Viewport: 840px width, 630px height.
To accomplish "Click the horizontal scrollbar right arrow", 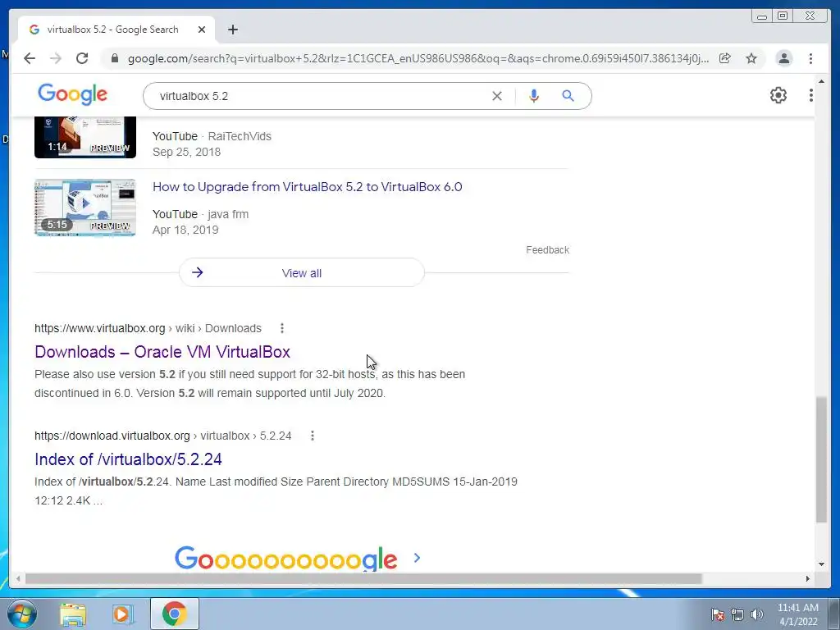I will point(808,578).
